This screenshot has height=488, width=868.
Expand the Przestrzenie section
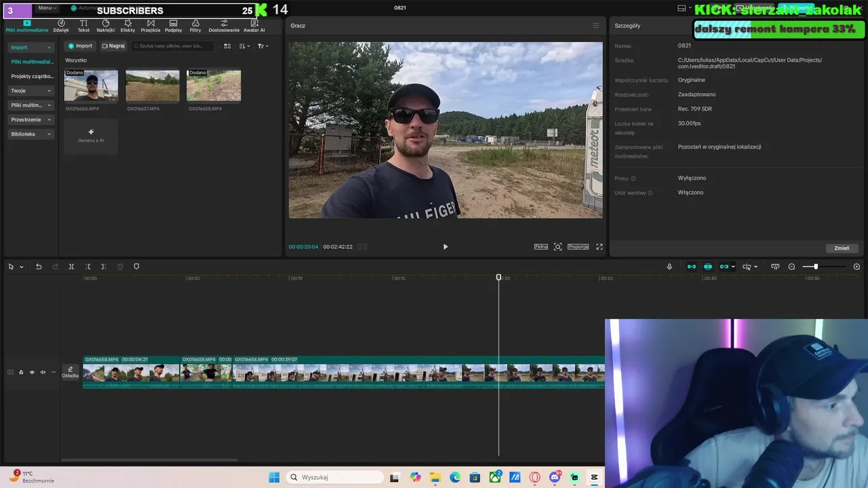click(x=31, y=119)
